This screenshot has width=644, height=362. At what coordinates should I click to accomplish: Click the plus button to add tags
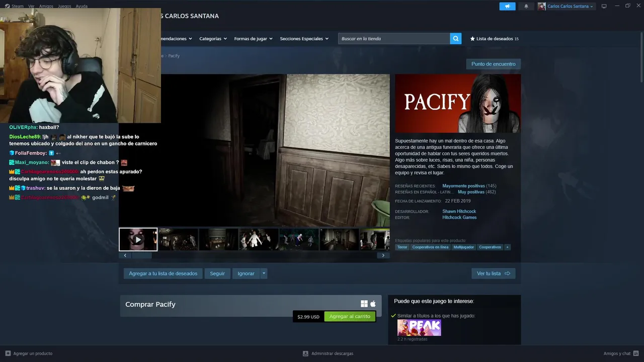[x=507, y=247]
